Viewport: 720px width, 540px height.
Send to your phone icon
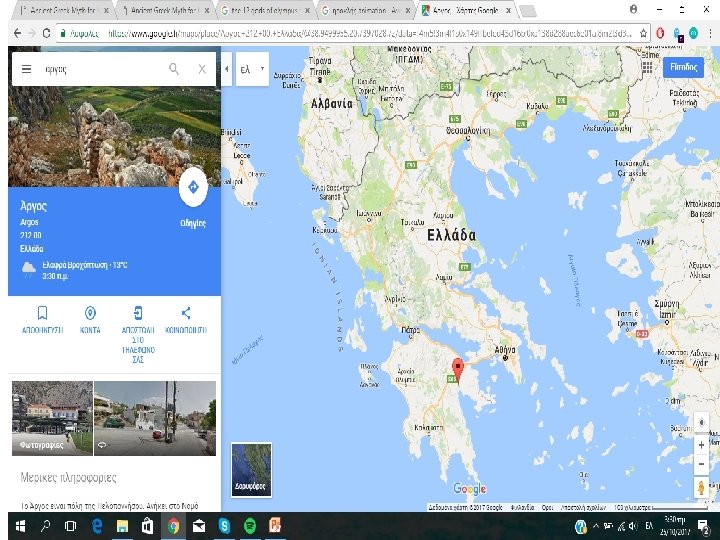[138, 313]
